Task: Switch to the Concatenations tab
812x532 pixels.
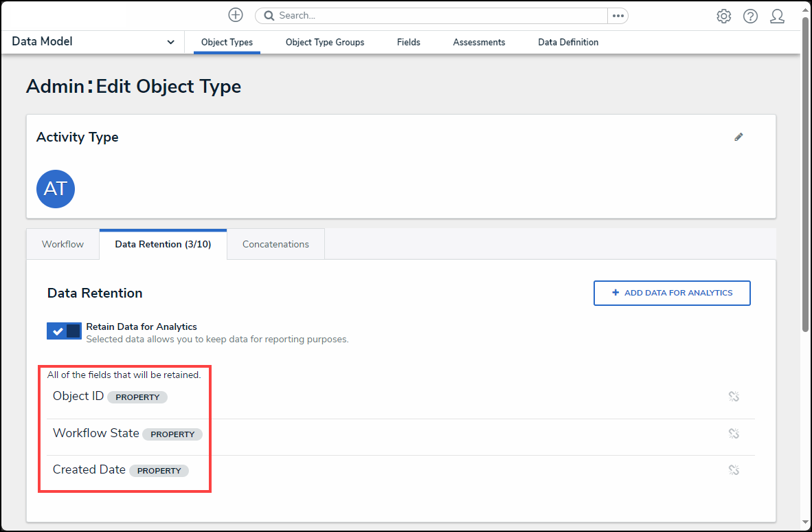Action: point(275,244)
